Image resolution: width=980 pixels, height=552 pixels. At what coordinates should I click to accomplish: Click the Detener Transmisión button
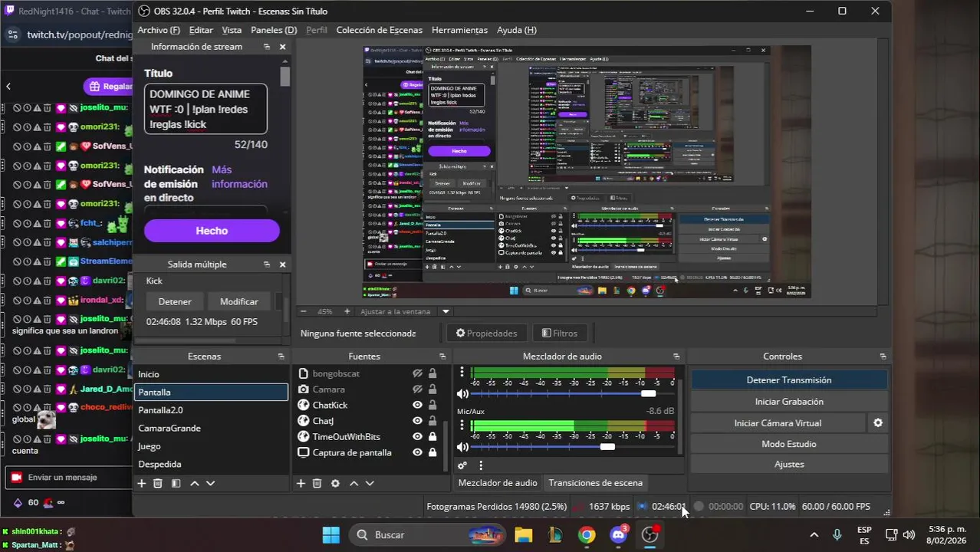click(x=789, y=380)
